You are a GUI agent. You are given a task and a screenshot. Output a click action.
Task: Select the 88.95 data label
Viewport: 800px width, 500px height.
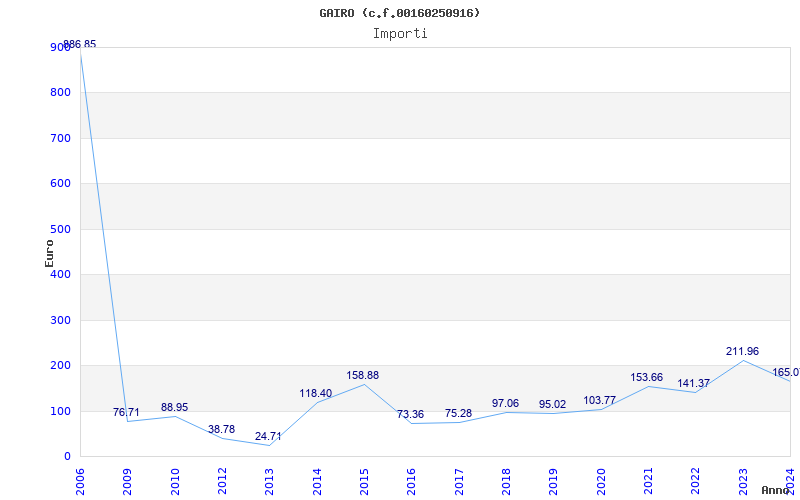click(x=174, y=407)
